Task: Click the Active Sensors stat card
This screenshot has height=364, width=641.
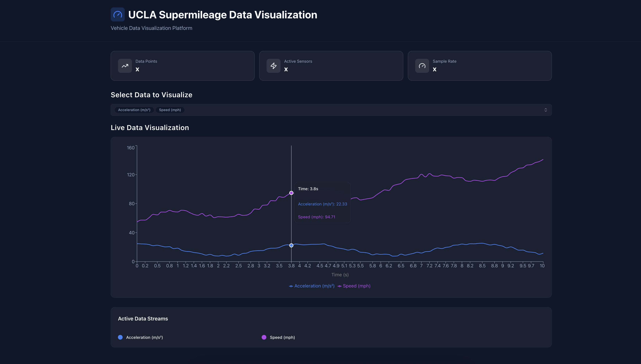Action: (x=331, y=66)
